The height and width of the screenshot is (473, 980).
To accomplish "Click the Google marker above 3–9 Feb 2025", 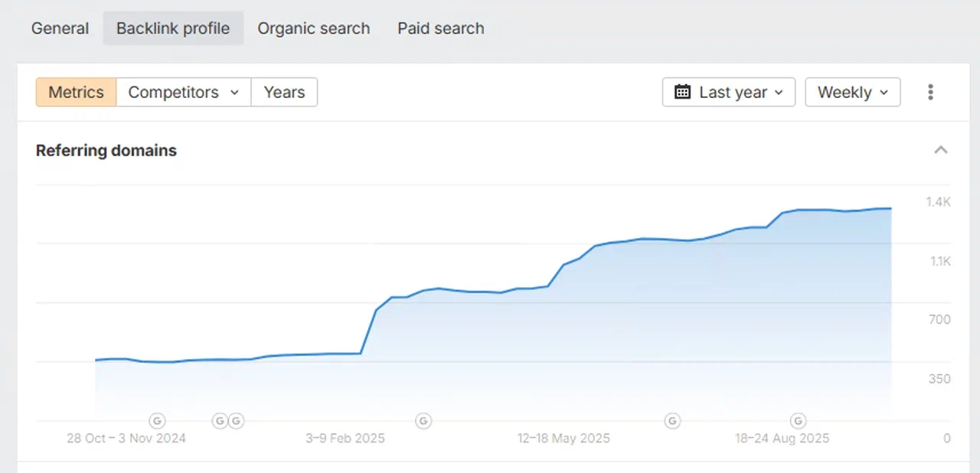I will (423, 421).
